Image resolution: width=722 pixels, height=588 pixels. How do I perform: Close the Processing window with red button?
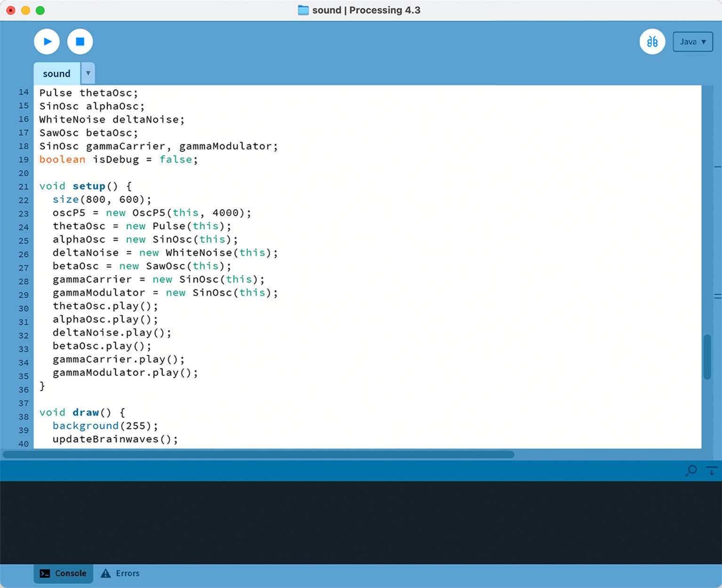11,10
